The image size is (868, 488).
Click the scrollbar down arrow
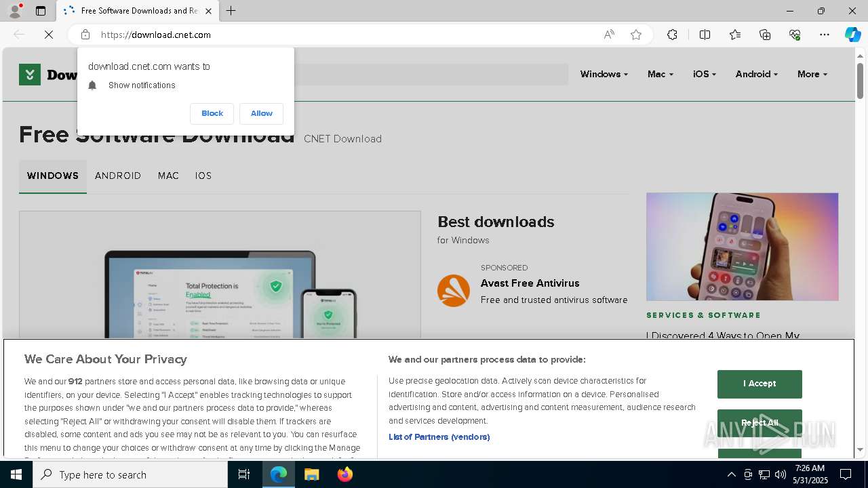click(860, 449)
